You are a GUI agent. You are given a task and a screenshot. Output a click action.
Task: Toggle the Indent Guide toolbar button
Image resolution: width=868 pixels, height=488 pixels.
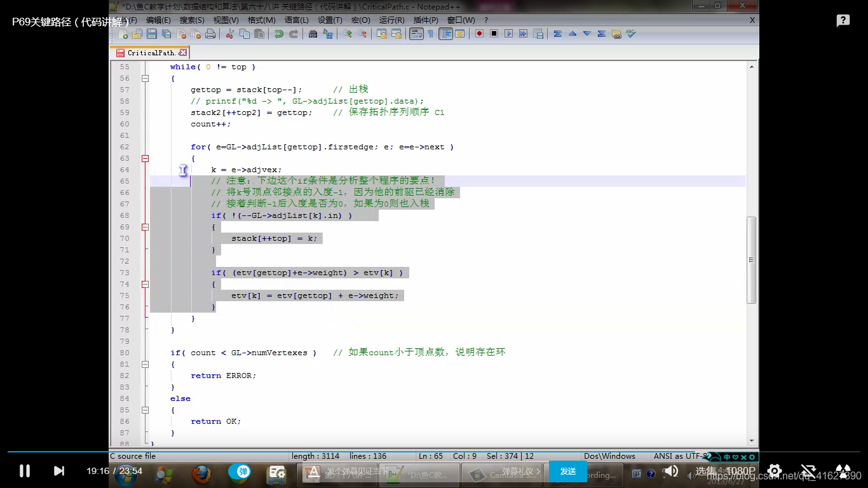click(445, 34)
